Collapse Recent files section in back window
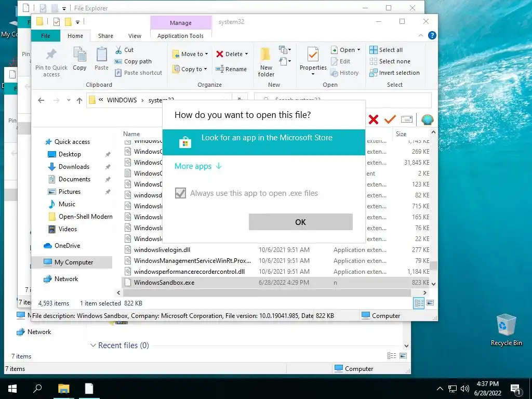The height and width of the screenshot is (399, 532). click(93, 345)
